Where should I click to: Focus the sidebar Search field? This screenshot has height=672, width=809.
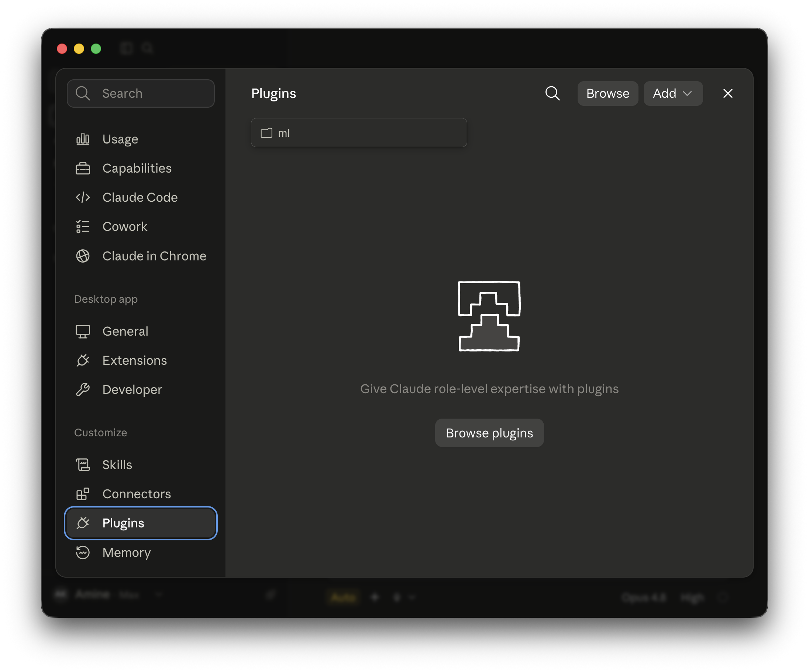[141, 93]
